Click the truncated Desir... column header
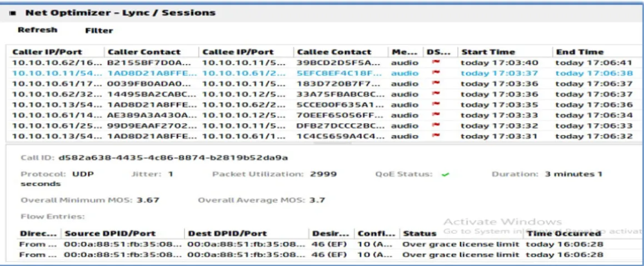 click(x=331, y=234)
